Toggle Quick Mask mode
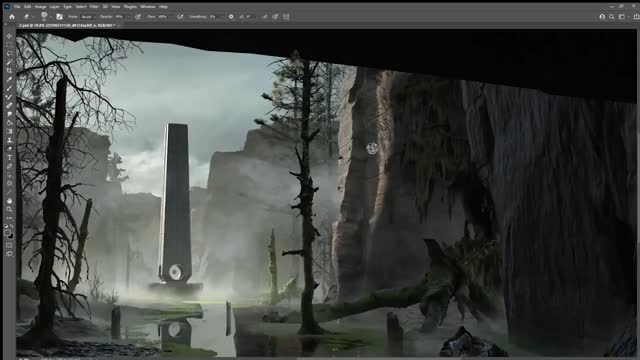Screen dimensions: 640x360 pos(9,245)
